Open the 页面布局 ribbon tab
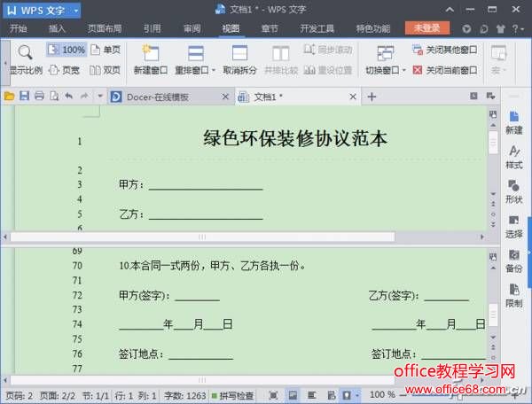532x404 pixels. pos(105,28)
